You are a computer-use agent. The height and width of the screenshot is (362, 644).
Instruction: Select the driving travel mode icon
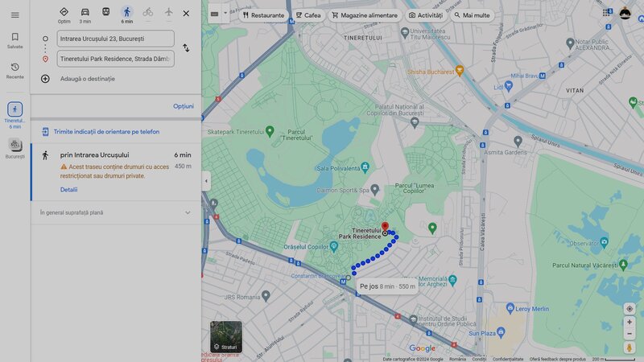click(x=85, y=12)
